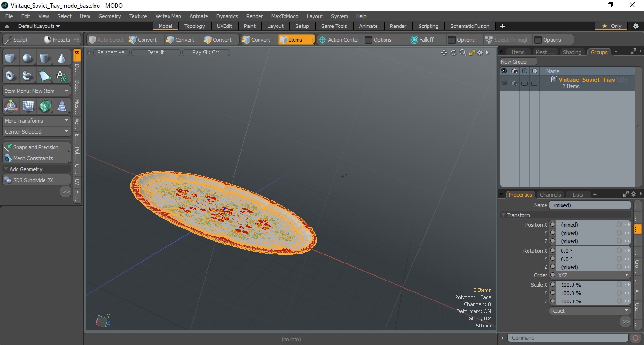The height and width of the screenshot is (345, 644).
Task: Click the Scale X value stepper arrows
Action: coord(627,285)
